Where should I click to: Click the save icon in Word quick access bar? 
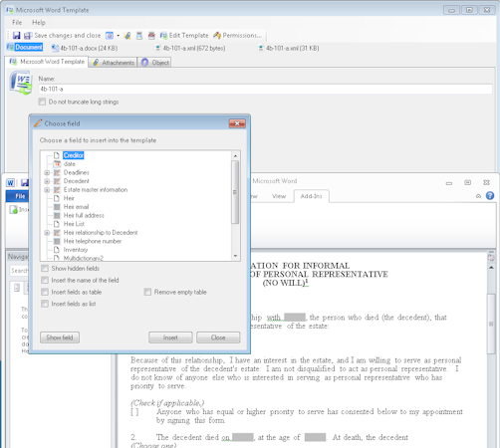25,182
